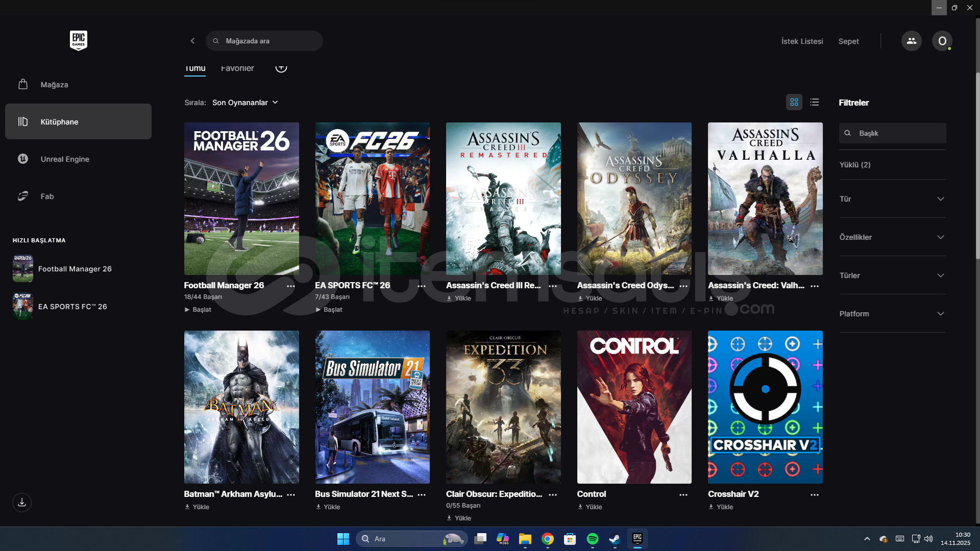The width and height of the screenshot is (980, 551).
Task: Add new collection with plus icon
Action: 281,67
